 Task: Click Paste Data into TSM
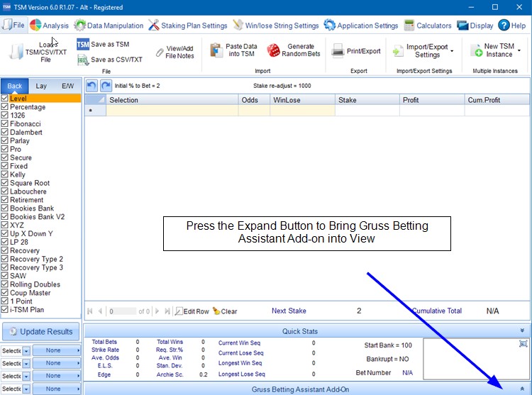pos(217,50)
